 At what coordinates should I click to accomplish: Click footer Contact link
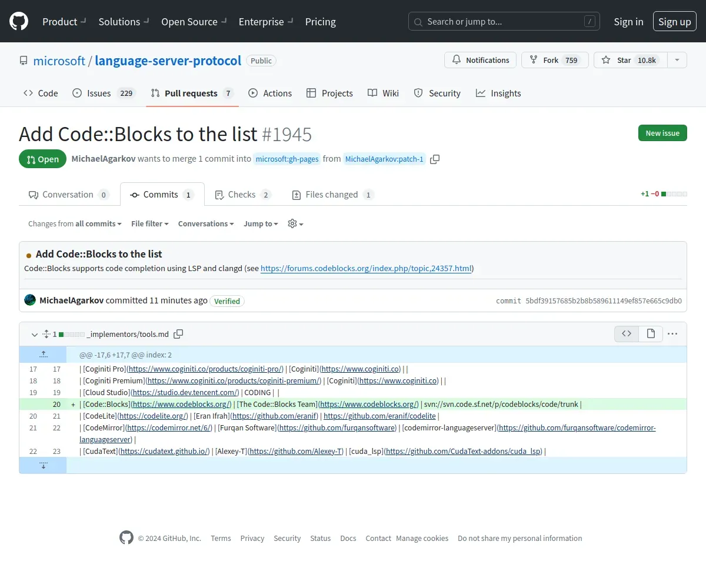pyautogui.click(x=378, y=538)
